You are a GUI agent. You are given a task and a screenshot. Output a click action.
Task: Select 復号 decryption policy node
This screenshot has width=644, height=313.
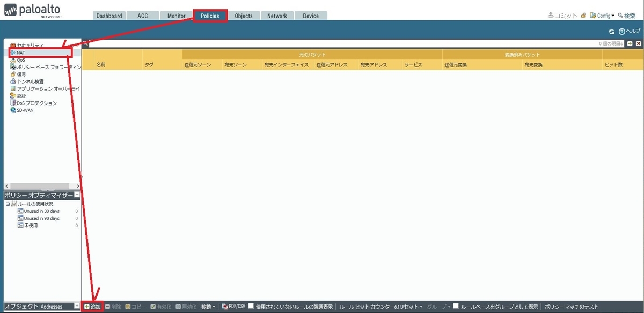click(x=18, y=74)
